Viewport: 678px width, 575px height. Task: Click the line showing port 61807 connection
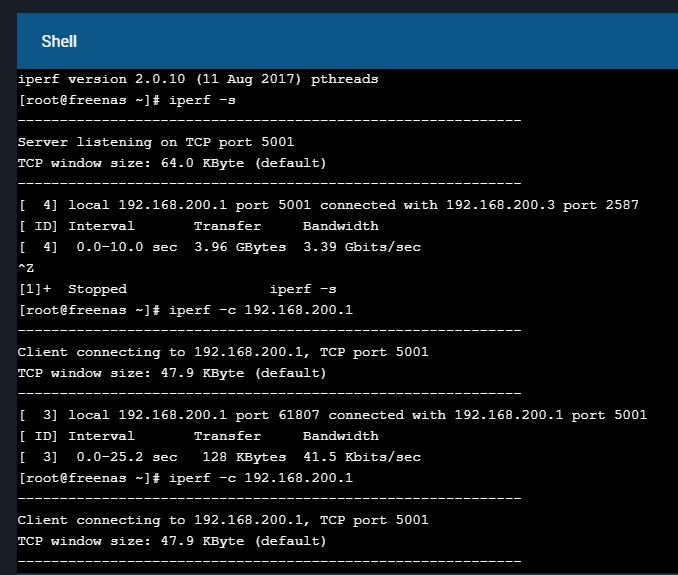333,415
